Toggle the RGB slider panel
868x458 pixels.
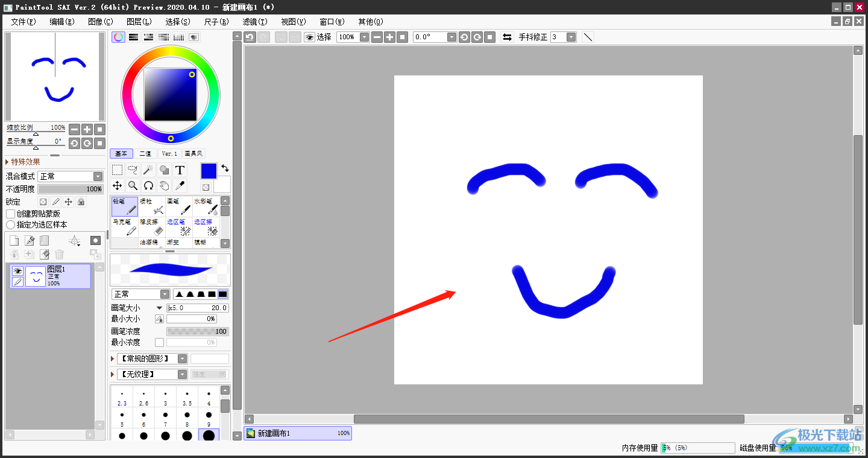tap(134, 37)
